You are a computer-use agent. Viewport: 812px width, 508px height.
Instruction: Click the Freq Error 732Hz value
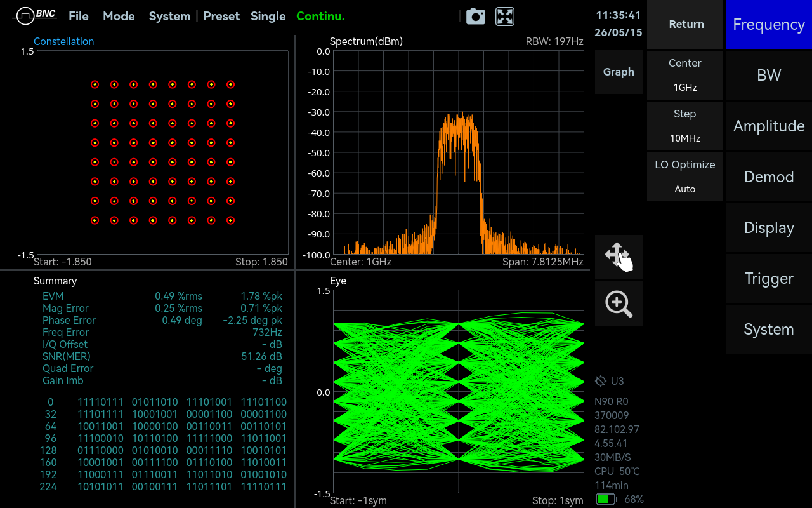tap(267, 332)
